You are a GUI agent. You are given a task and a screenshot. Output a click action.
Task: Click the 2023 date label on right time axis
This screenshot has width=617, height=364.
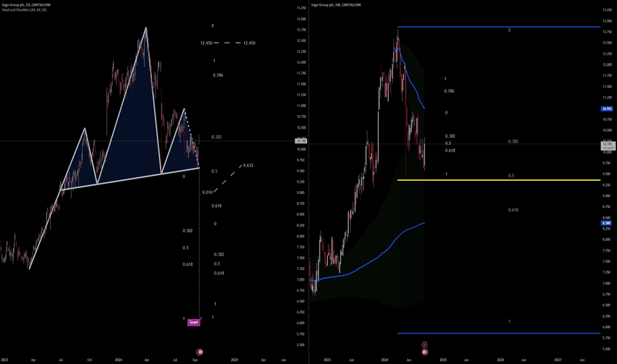(327, 359)
